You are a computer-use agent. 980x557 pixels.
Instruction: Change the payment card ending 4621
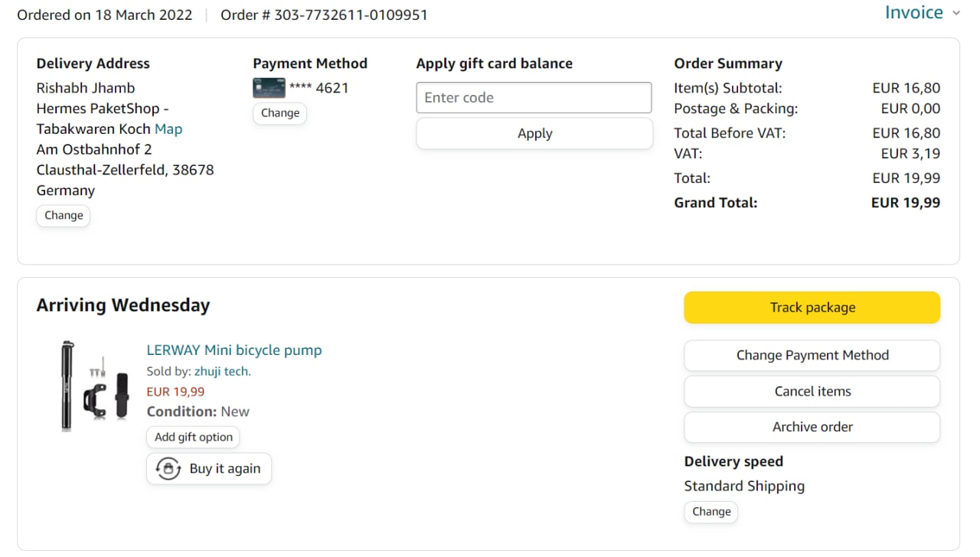point(279,113)
